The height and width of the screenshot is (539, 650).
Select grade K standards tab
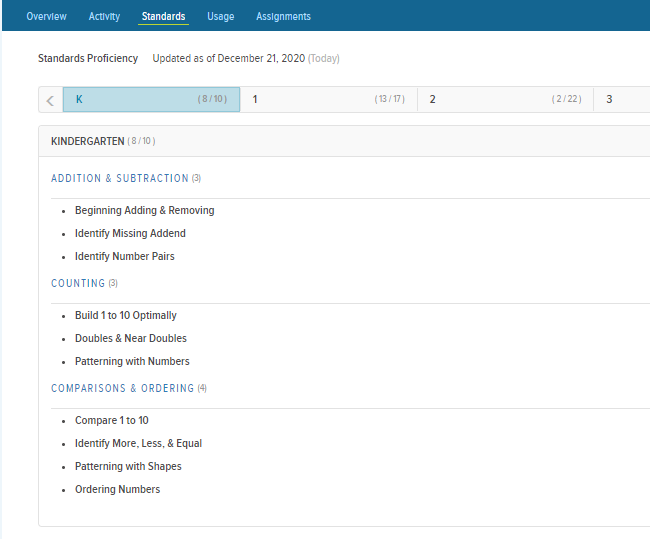pyautogui.click(x=151, y=100)
